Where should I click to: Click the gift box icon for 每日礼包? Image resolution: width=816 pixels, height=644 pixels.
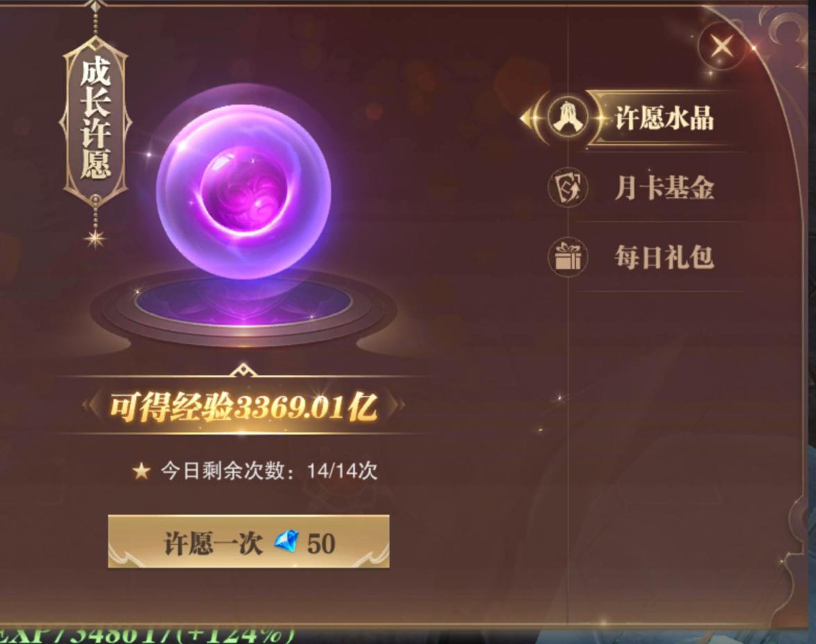point(568,257)
